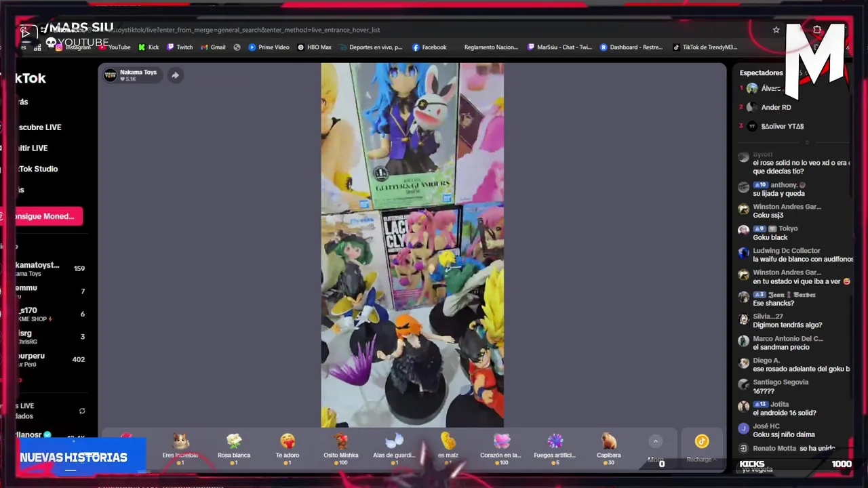868x488 pixels.
Task: Send the Osito Mishka gift
Action: [x=341, y=449]
